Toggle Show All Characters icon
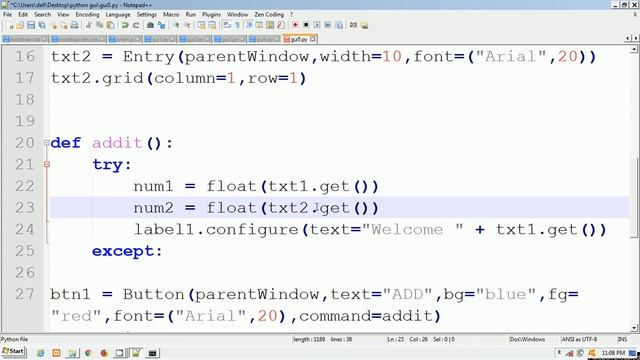The height and width of the screenshot is (360, 640). [238, 25]
